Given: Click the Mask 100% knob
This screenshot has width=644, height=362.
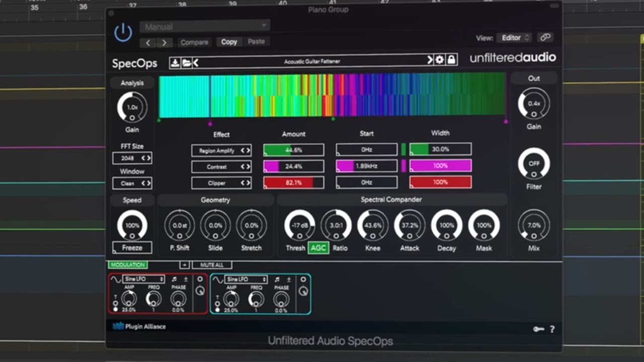Looking at the screenshot, I should 484,225.
